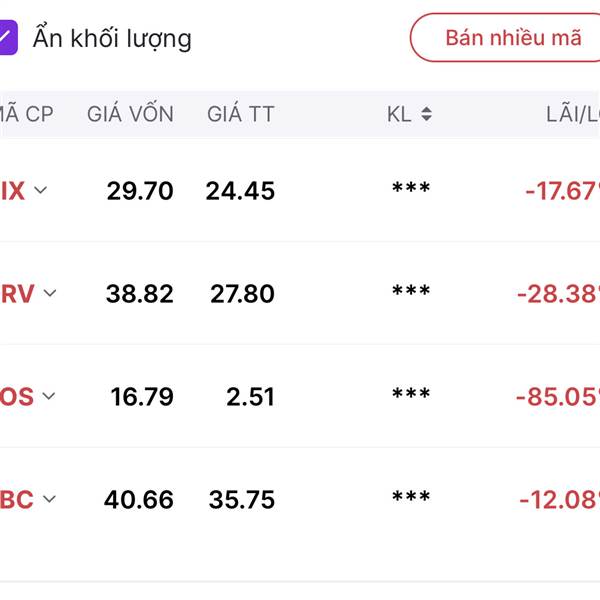Viewport: 600px width, 600px height.
Task: Click the 27.80 market price value
Action: point(242,294)
